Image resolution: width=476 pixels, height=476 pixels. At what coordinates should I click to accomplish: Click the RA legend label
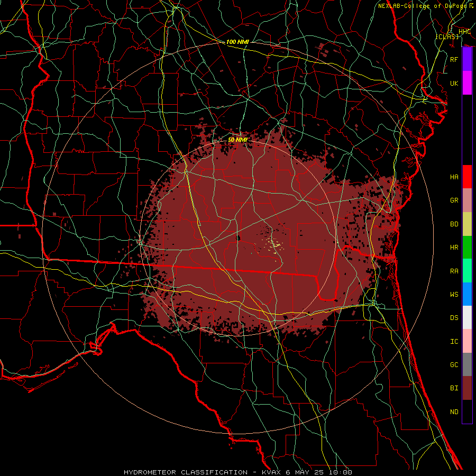pos(454,271)
